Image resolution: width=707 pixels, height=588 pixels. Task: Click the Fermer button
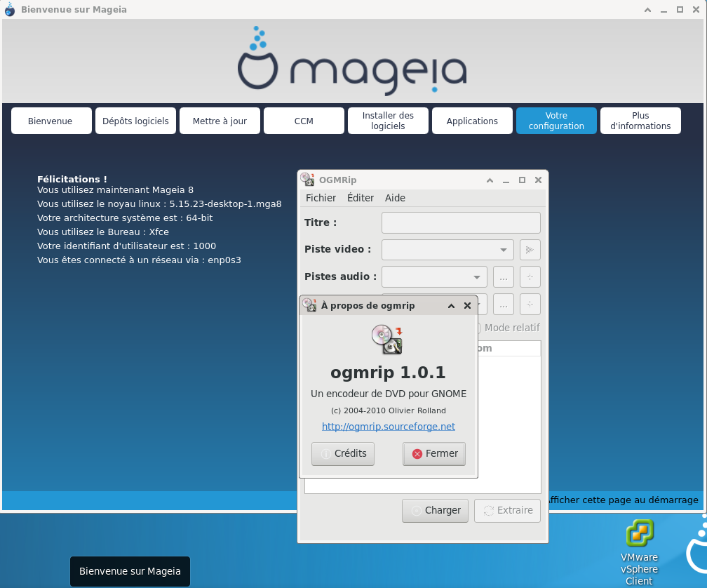(433, 453)
